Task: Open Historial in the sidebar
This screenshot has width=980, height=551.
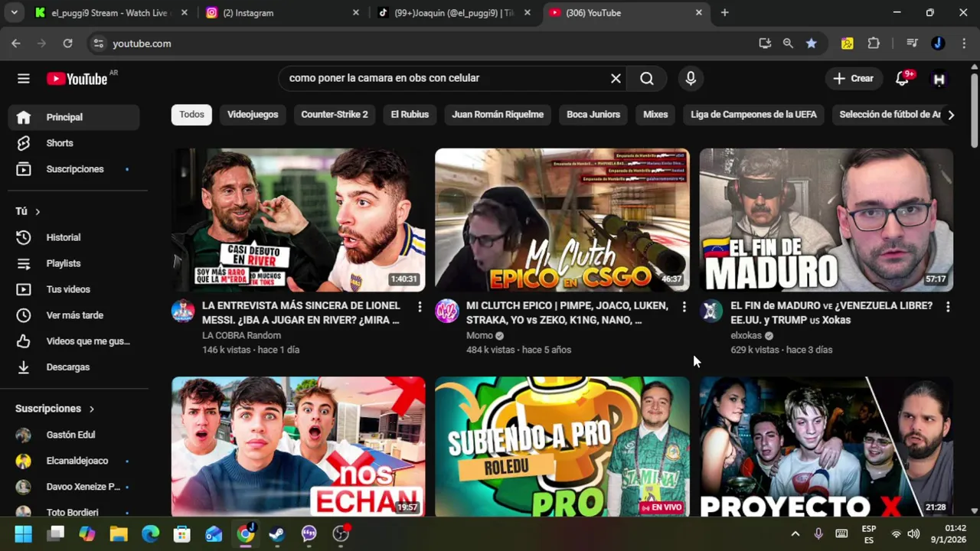Action: [74, 237]
